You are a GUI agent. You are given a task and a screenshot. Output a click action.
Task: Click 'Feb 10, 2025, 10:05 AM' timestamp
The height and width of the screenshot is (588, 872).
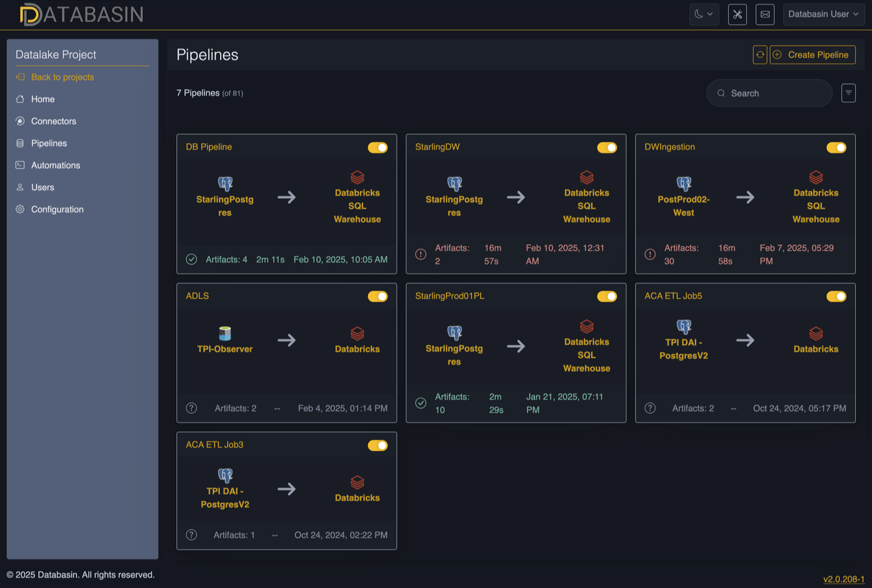[340, 259]
